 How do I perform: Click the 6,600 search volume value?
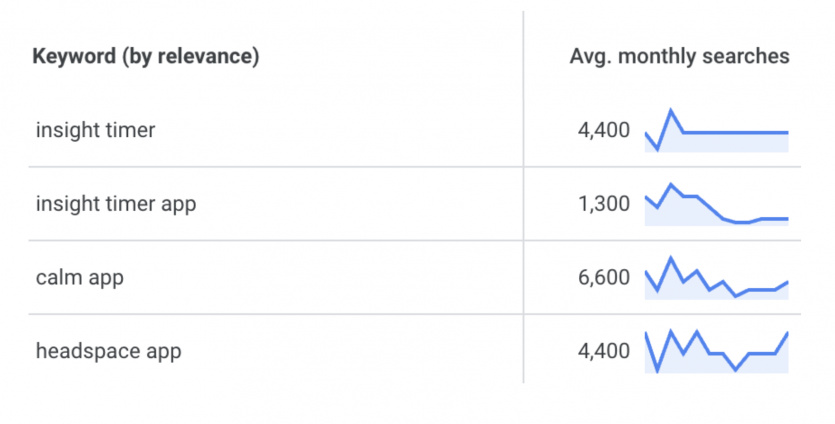(x=604, y=278)
